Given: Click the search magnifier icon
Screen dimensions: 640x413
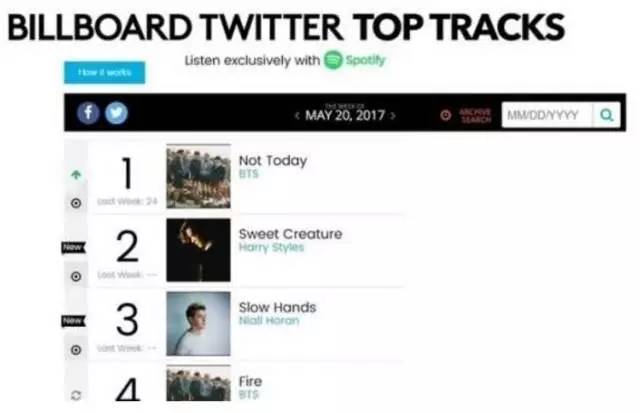Looking at the screenshot, I should click(607, 115).
